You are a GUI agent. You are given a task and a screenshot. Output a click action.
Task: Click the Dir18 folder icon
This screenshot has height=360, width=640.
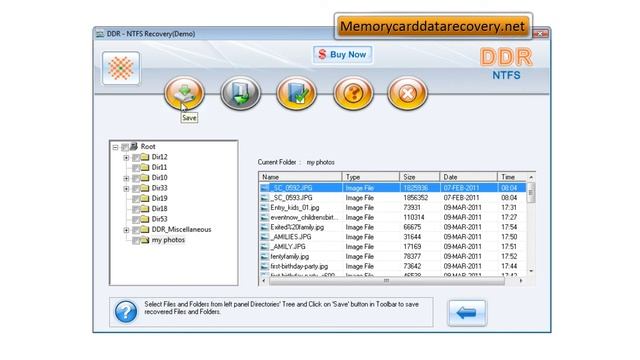[x=144, y=209]
